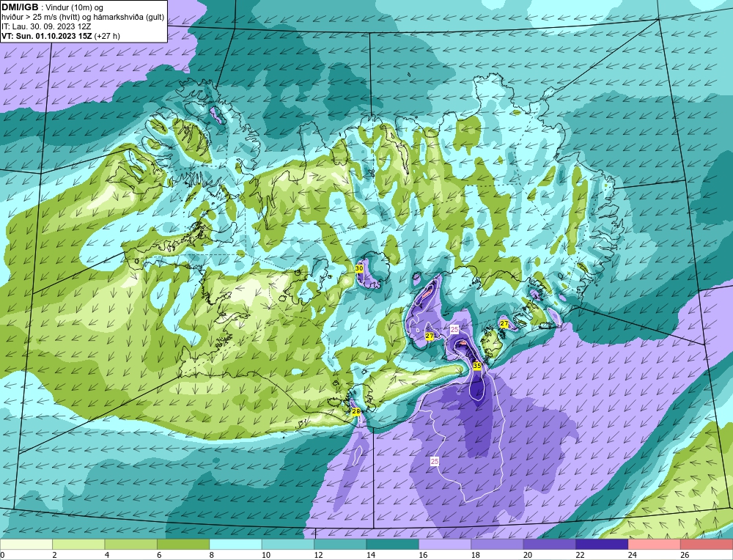733x560 pixels.
Task: Choose the dark teal 14–16 m/s legend swatch
Action: (393, 544)
